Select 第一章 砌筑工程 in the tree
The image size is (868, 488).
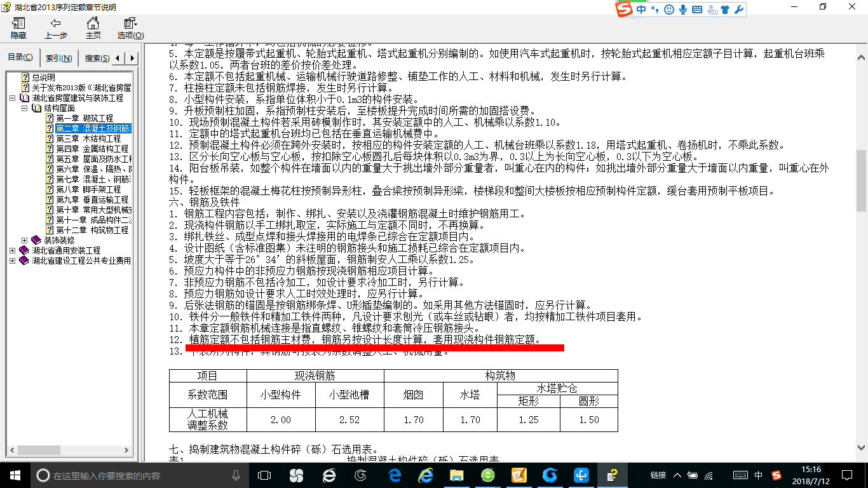85,118
